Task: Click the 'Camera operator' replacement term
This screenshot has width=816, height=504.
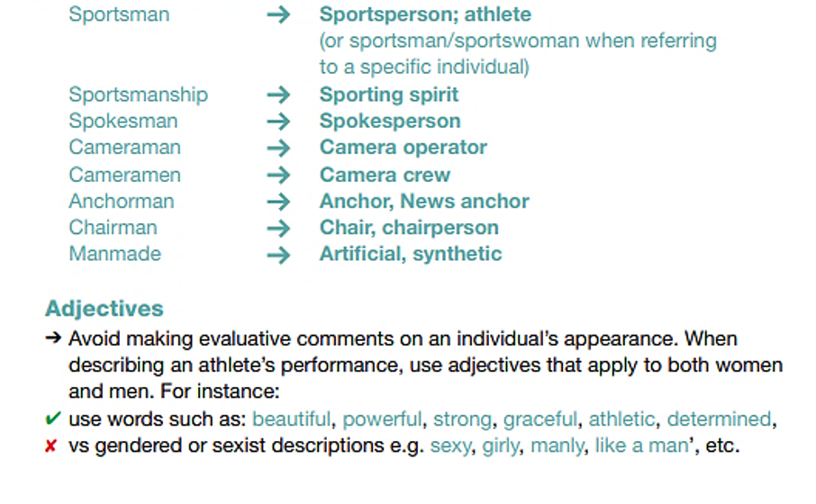Action: tap(403, 148)
